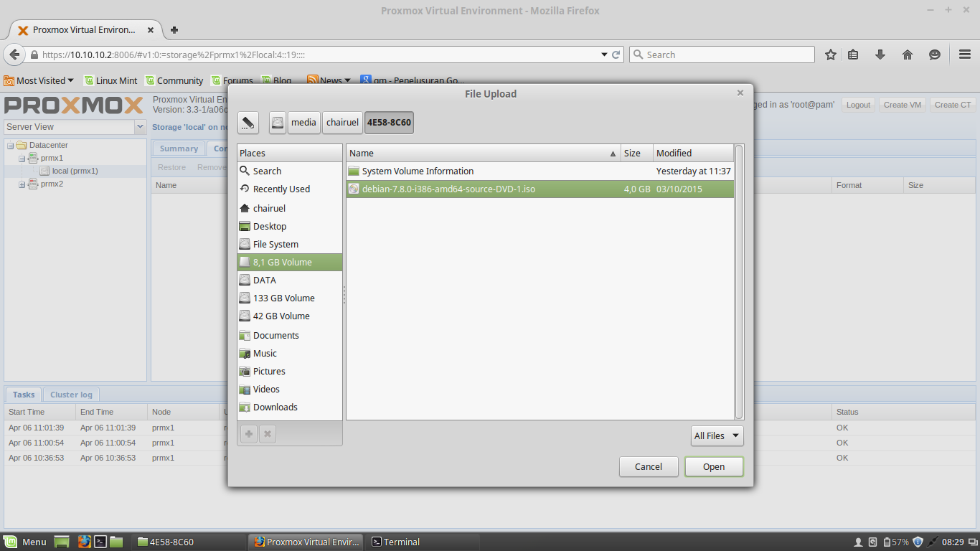
Task: Click the '4E58-8C60' path breadcrumb button
Action: click(389, 123)
